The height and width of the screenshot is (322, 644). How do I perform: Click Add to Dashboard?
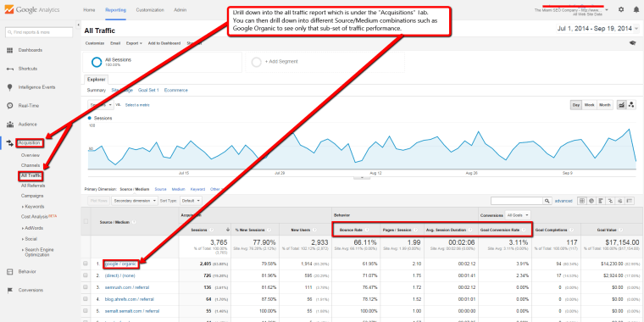point(164,43)
